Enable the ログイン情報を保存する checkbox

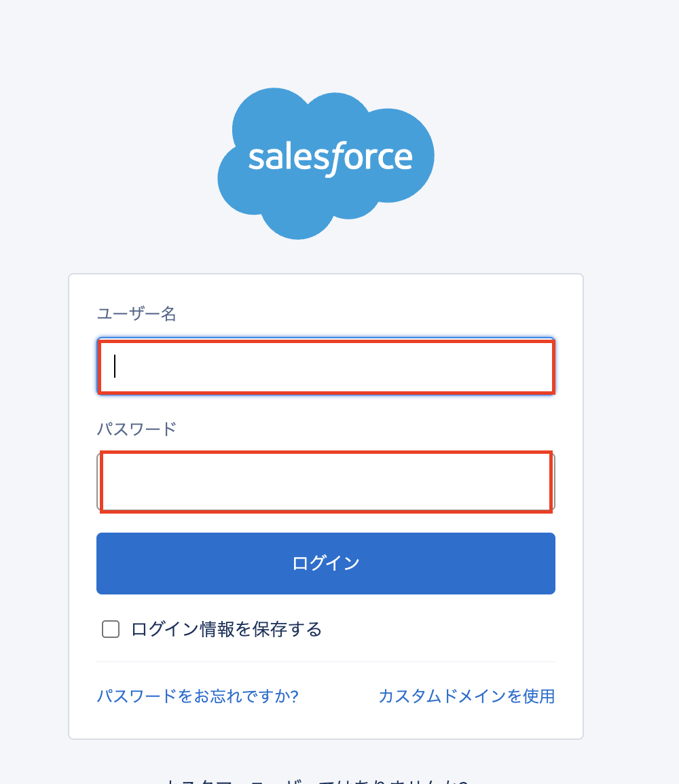111,629
